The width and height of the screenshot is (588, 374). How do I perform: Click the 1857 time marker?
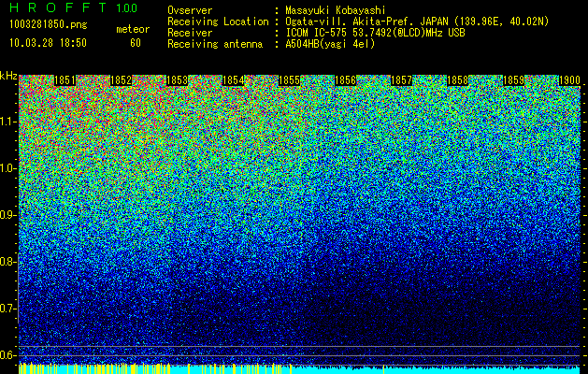[402, 80]
